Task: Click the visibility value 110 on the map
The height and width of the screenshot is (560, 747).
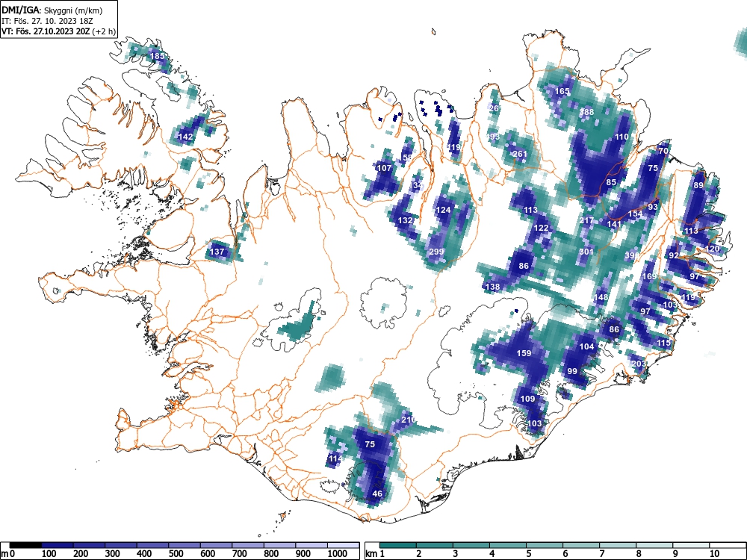Action: (x=622, y=137)
